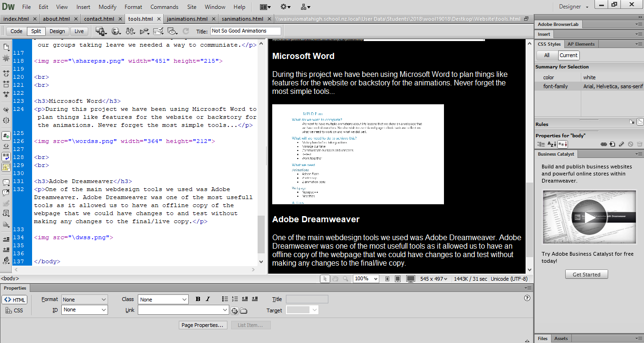Open W3C validation icon in toolbar

144,31
